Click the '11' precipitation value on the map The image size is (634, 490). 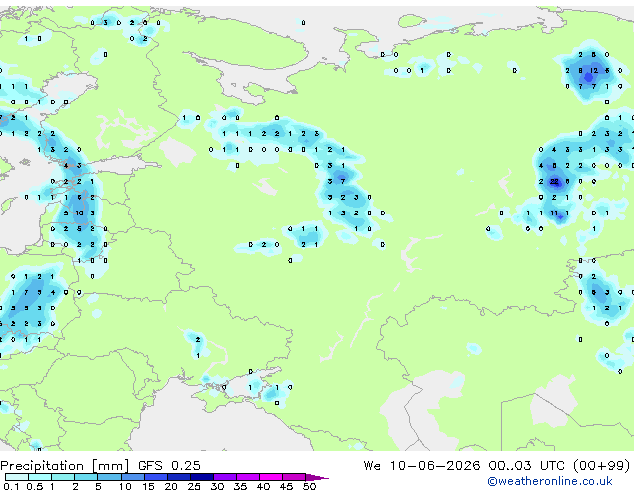click(554, 213)
